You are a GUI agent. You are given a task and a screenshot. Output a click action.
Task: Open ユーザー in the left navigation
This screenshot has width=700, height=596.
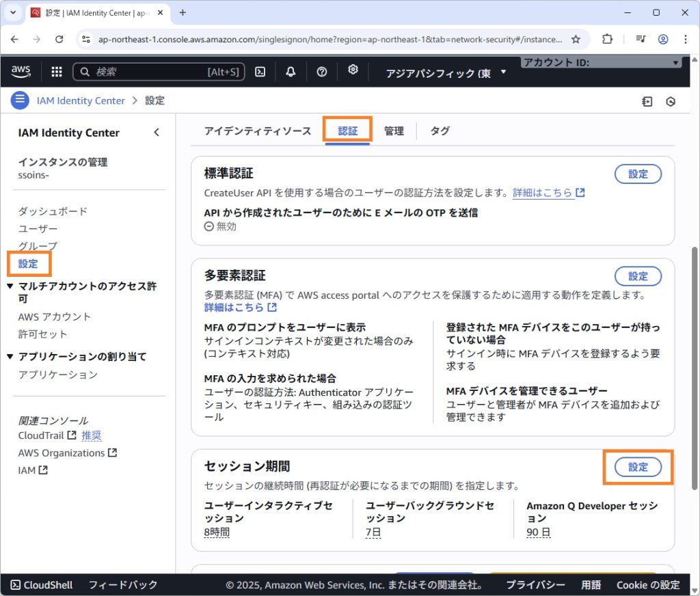(x=38, y=228)
